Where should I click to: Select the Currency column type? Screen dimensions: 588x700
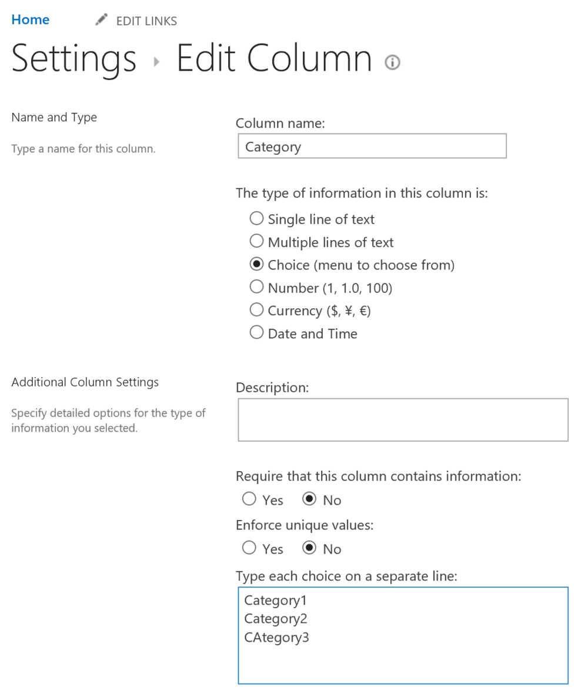pos(256,309)
